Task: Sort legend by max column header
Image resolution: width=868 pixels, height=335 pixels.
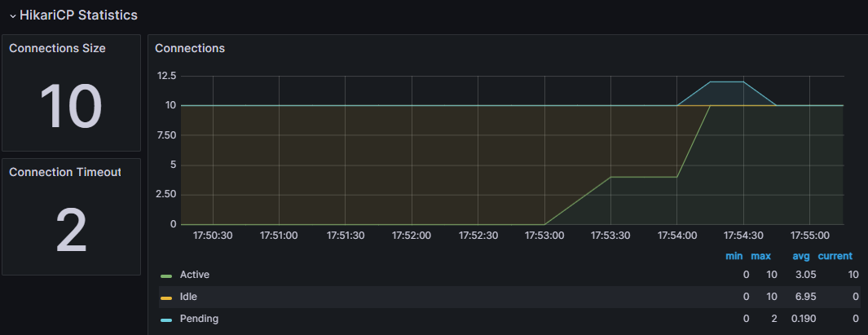Action: [760, 257]
